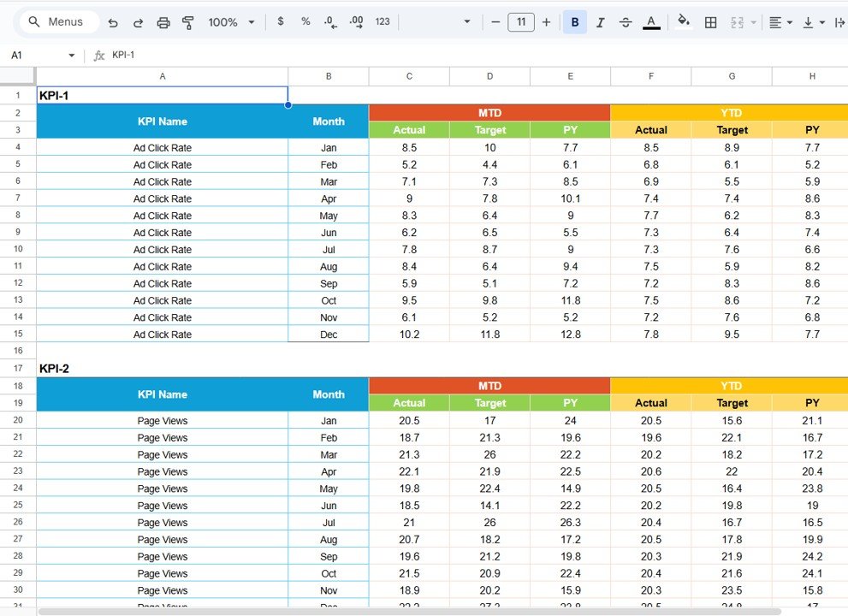Increase font size with plus button

click(546, 21)
